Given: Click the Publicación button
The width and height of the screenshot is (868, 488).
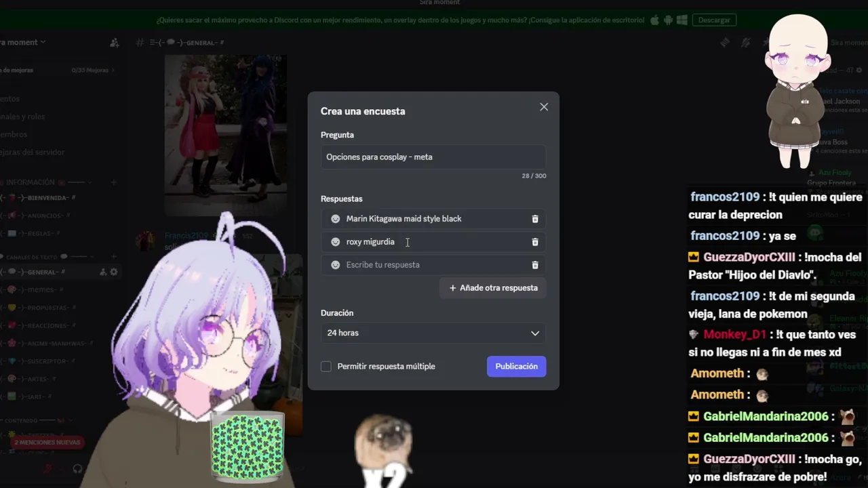Looking at the screenshot, I should tap(516, 367).
